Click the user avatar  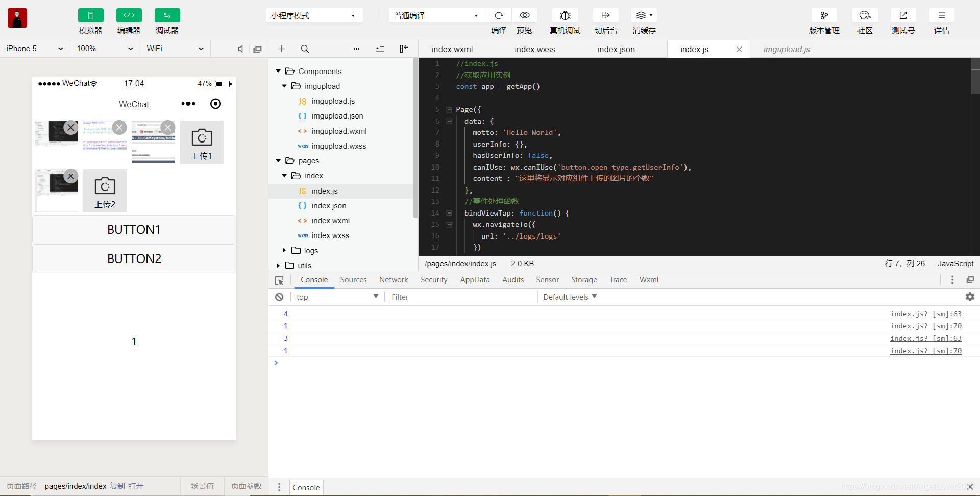(x=17, y=18)
